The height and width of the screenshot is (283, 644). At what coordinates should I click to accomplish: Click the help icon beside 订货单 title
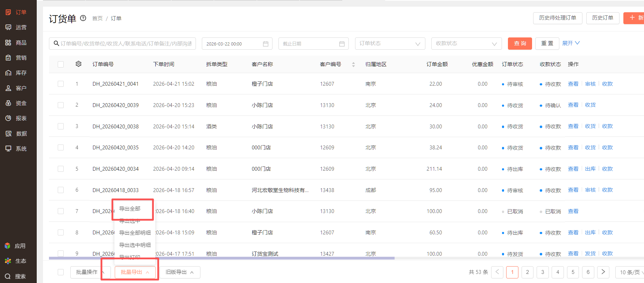pyautogui.click(x=83, y=18)
